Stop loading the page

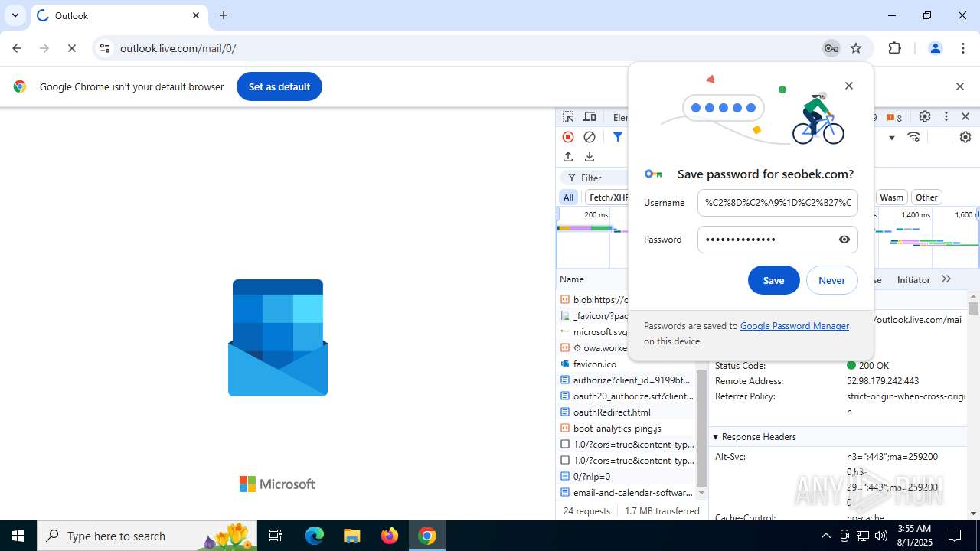point(72,48)
